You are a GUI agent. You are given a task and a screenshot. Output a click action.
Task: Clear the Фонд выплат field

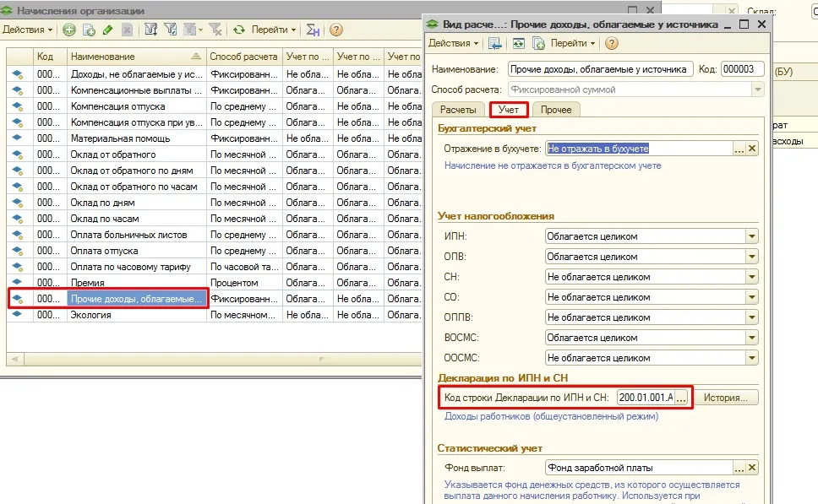tap(752, 468)
